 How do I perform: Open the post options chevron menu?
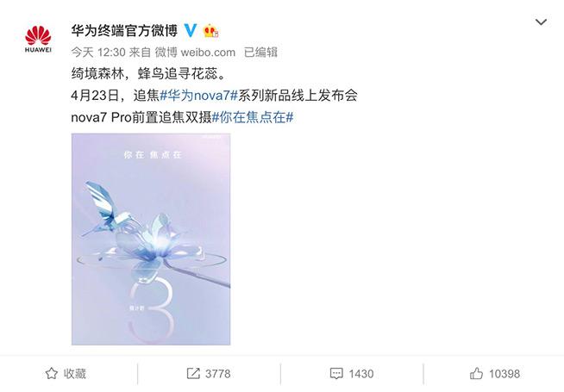(x=541, y=22)
